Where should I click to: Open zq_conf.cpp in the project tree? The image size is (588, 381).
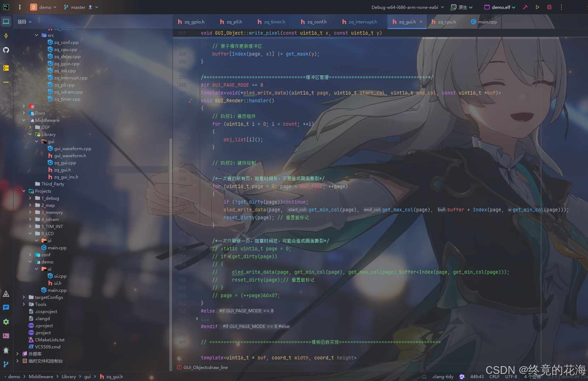(66, 42)
